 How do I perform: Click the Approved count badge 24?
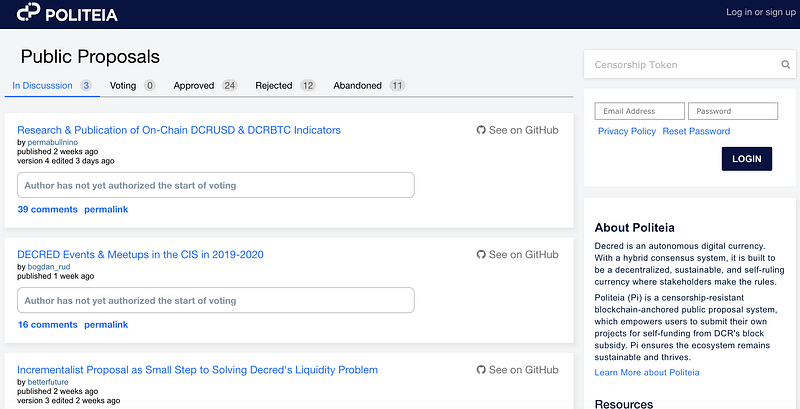coord(230,86)
